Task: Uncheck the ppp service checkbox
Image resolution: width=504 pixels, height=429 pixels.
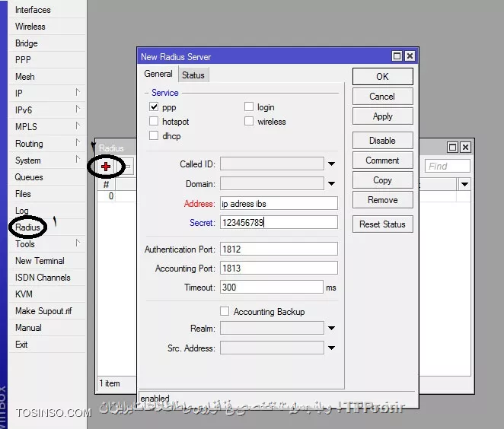Action: click(x=154, y=106)
